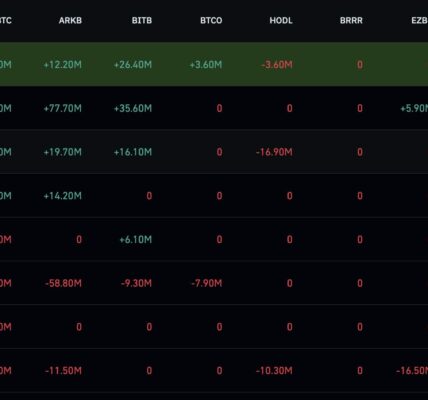The height and width of the screenshot is (400, 428).
Task: Select the +3.60M BTCO value
Action: [206, 64]
